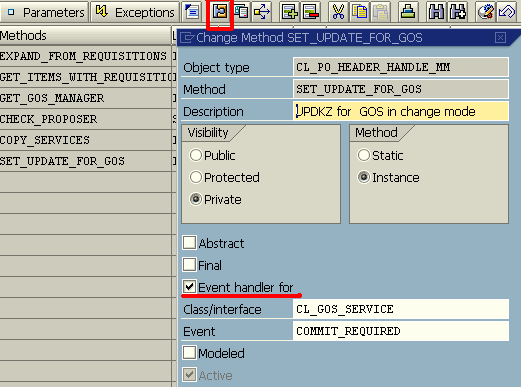Image resolution: width=521 pixels, height=387 pixels.
Task: Select Instance method radio button
Action: pyautogui.click(x=364, y=177)
